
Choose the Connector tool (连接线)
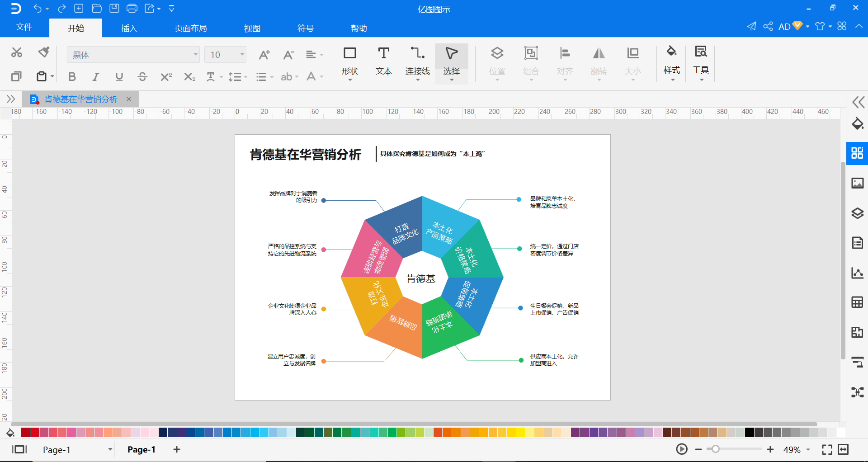point(417,63)
